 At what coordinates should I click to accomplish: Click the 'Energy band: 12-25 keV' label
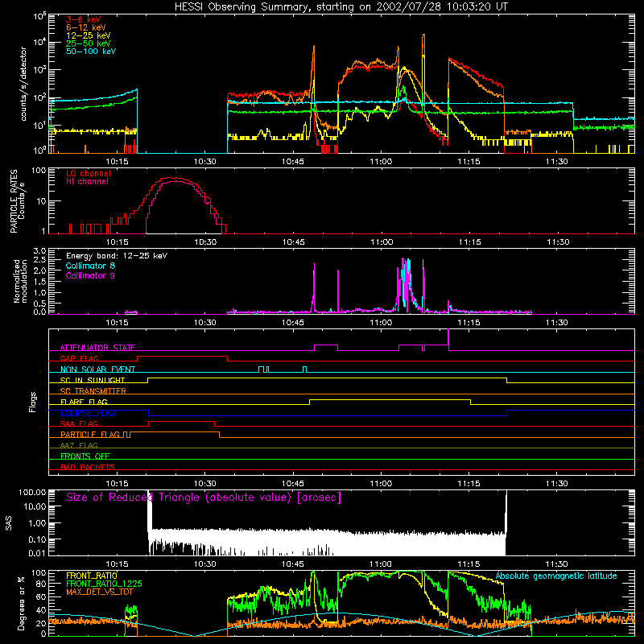click(x=117, y=256)
